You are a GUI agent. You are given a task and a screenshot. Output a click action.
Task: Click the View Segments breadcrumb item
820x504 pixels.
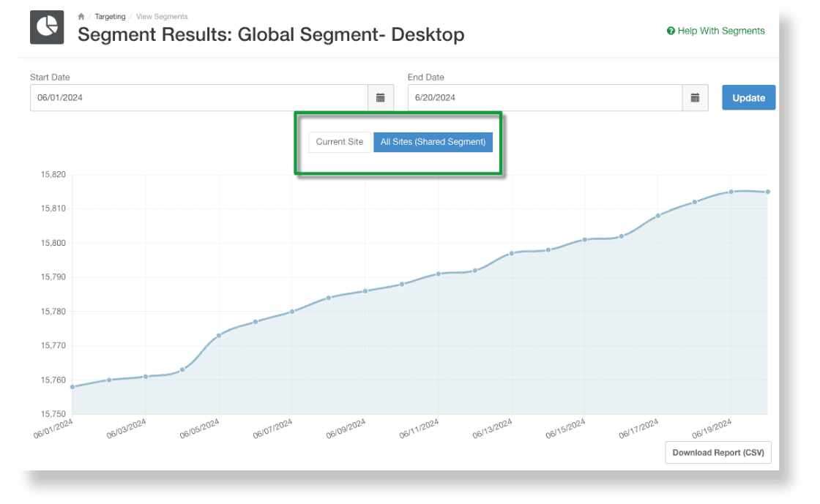point(162,16)
